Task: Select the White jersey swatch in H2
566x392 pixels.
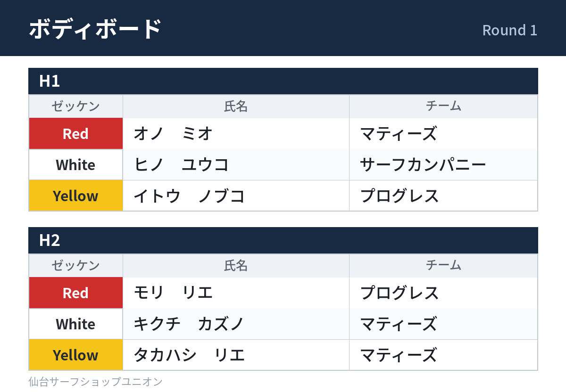Action: point(75,324)
